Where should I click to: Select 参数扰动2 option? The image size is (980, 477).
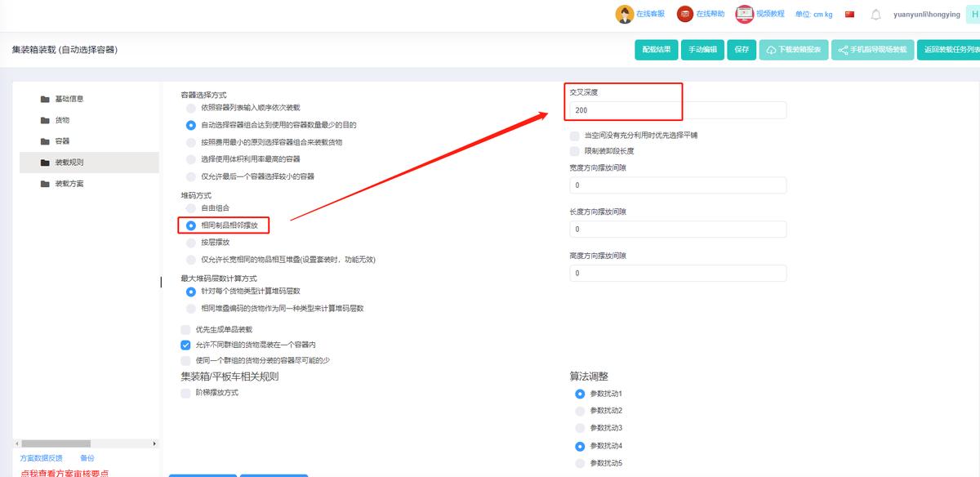click(x=580, y=412)
